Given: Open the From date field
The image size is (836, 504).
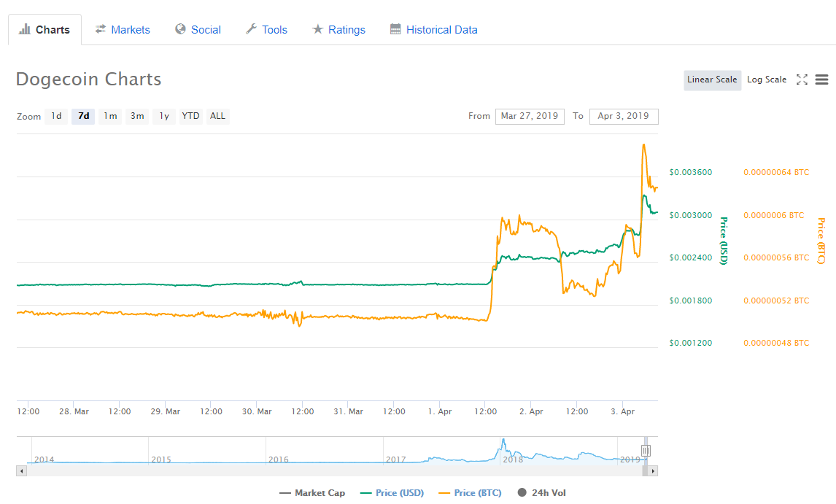Looking at the screenshot, I should tap(530, 116).
